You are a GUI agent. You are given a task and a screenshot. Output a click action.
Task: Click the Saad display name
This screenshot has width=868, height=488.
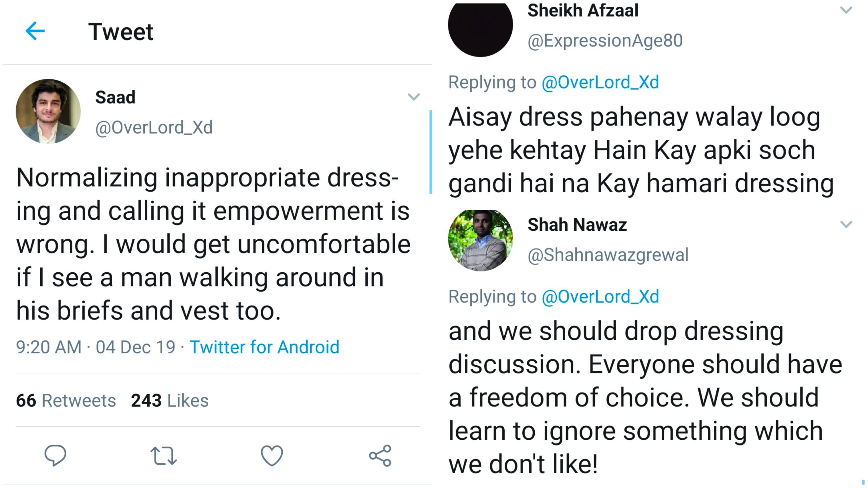tap(115, 98)
